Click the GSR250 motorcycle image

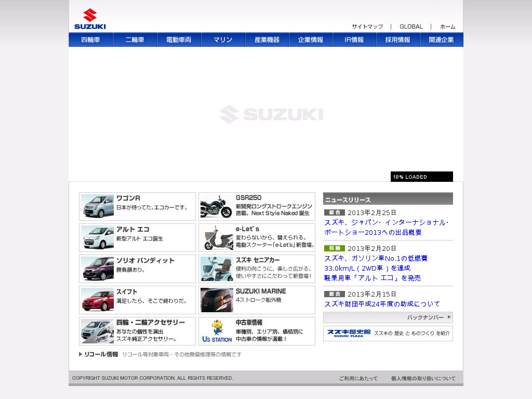click(217, 206)
